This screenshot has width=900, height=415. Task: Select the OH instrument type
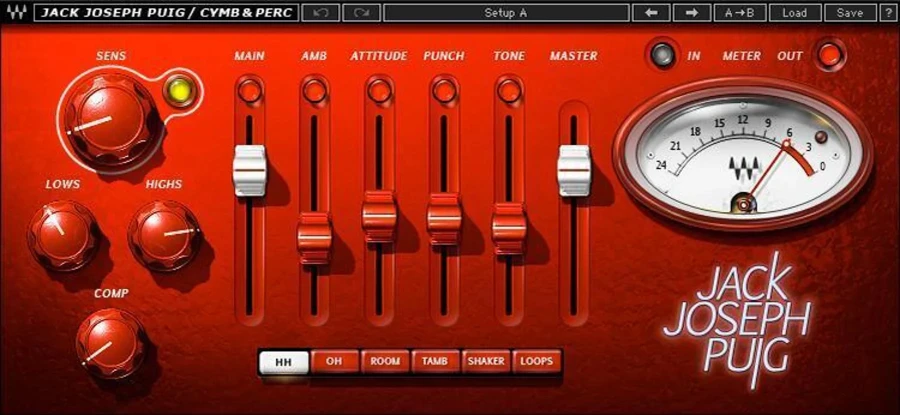[334, 362]
